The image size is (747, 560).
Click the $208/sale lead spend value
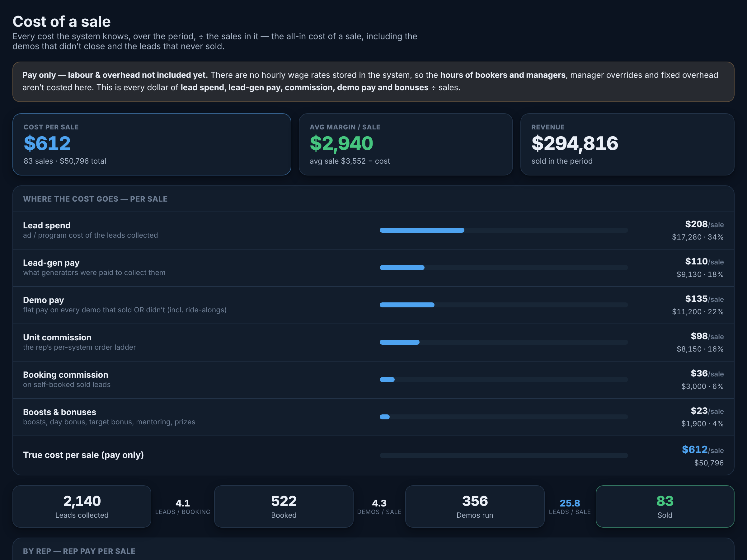point(704,224)
